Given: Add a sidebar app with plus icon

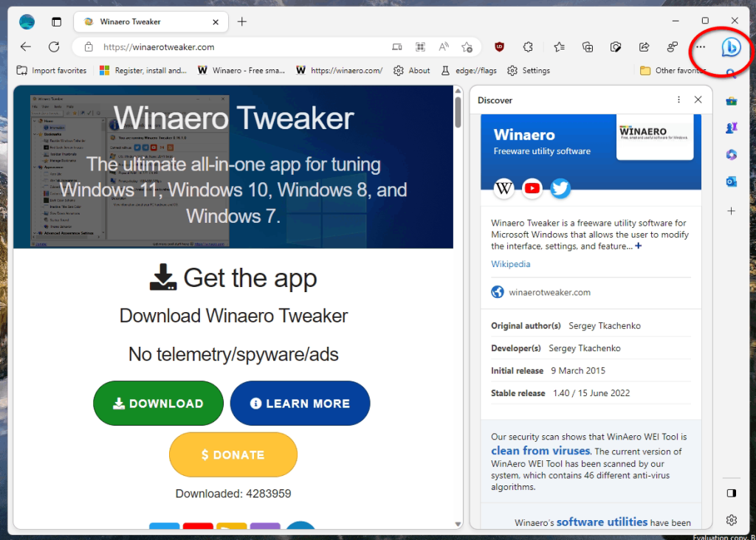Looking at the screenshot, I should [x=732, y=211].
